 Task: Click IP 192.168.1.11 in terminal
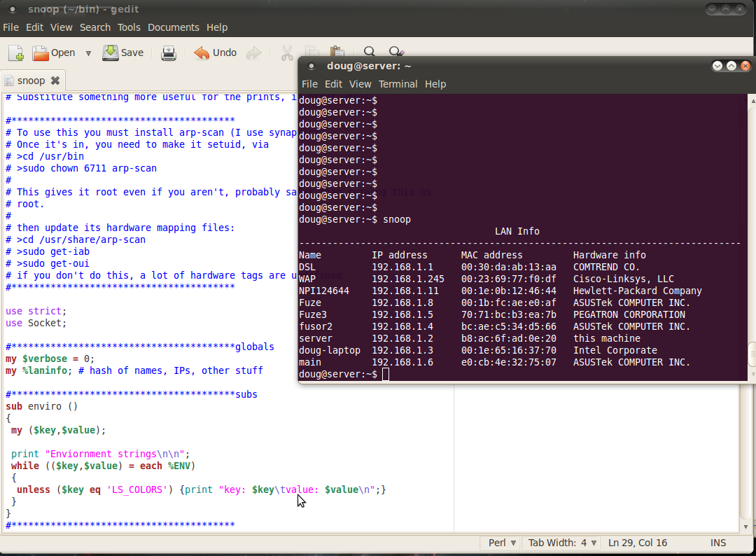click(x=405, y=291)
